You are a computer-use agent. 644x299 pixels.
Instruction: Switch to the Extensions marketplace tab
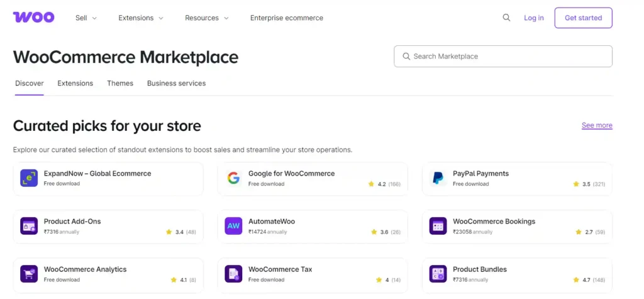(x=75, y=84)
